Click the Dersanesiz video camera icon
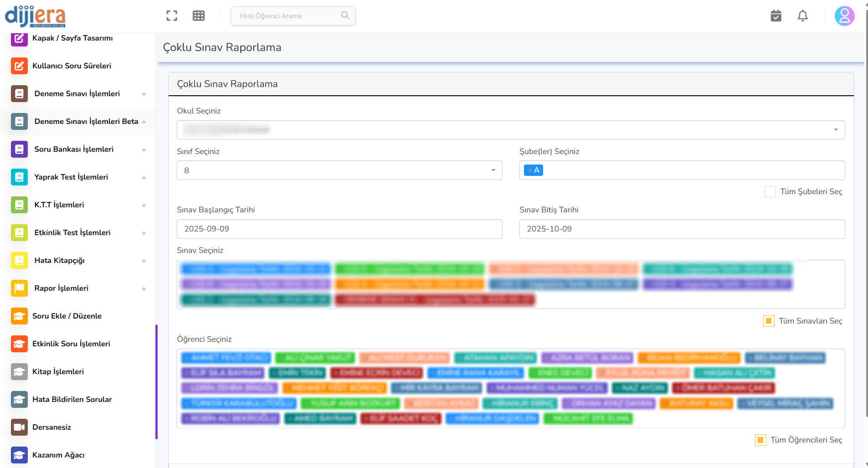 (19, 427)
